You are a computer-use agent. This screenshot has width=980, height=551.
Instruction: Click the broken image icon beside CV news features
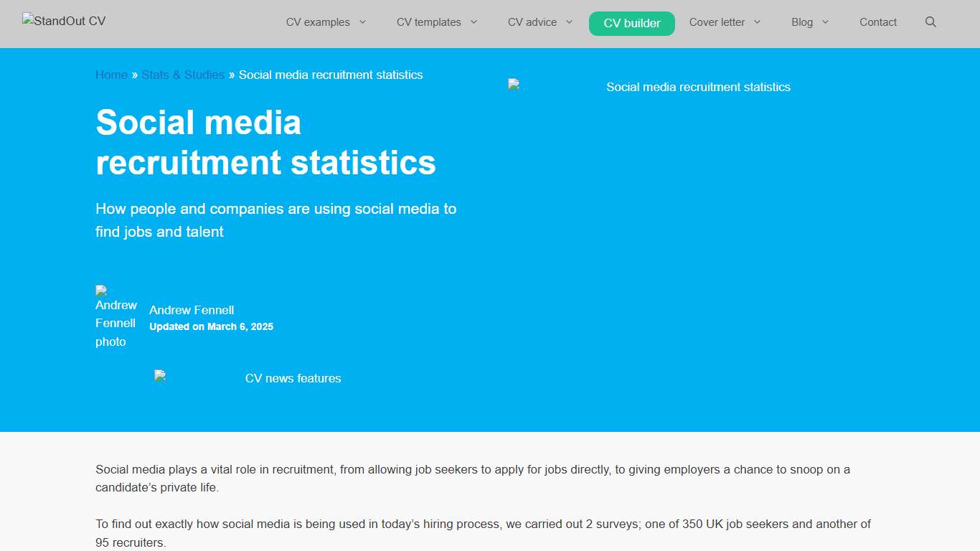pos(159,375)
